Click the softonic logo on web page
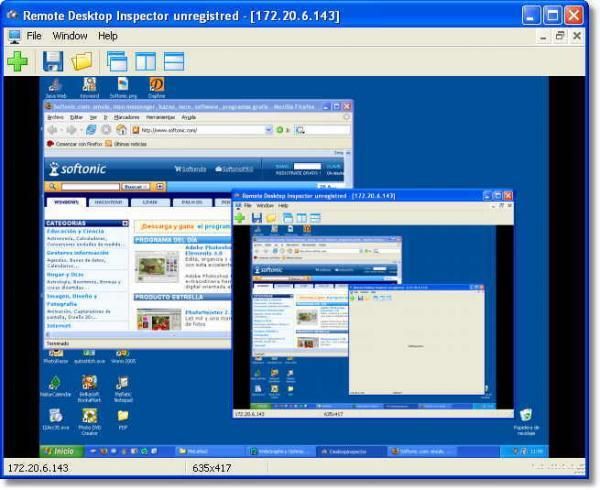The height and width of the screenshot is (490, 600). click(78, 168)
